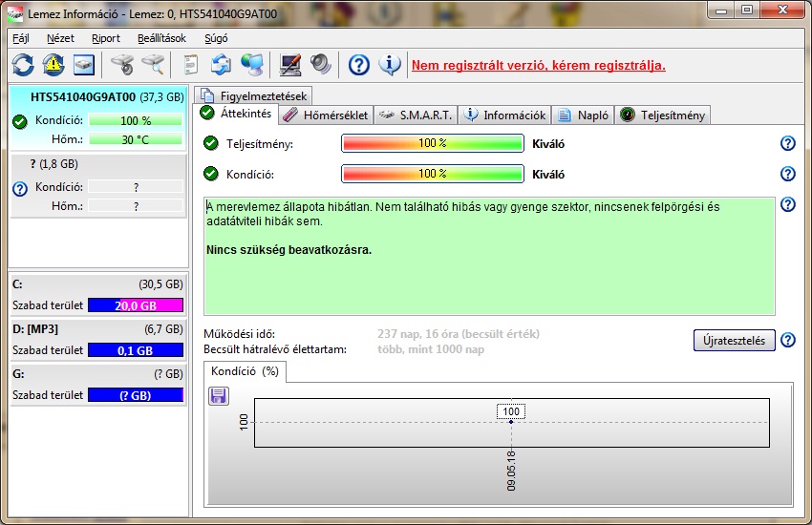Click the blue refresh arrows toolbar icon

pyautogui.click(x=23, y=65)
